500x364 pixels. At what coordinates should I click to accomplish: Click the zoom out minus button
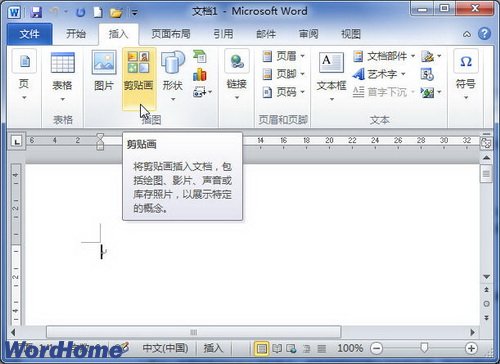click(x=376, y=349)
